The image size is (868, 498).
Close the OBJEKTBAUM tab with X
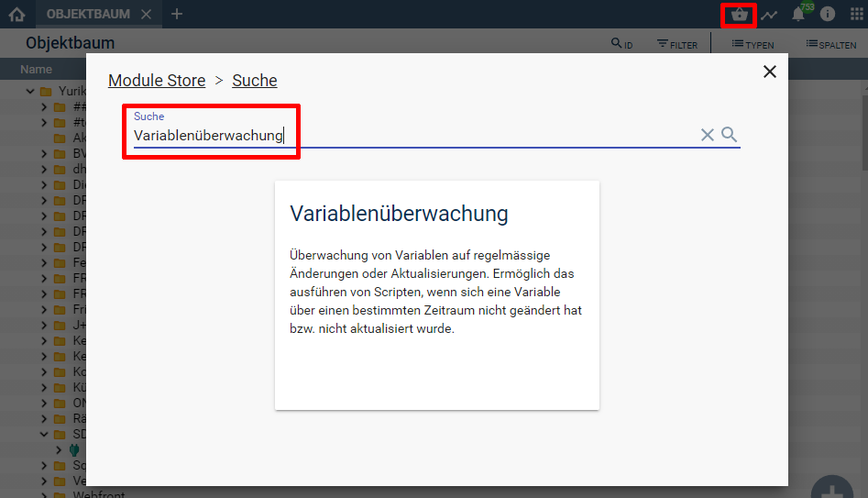(146, 15)
